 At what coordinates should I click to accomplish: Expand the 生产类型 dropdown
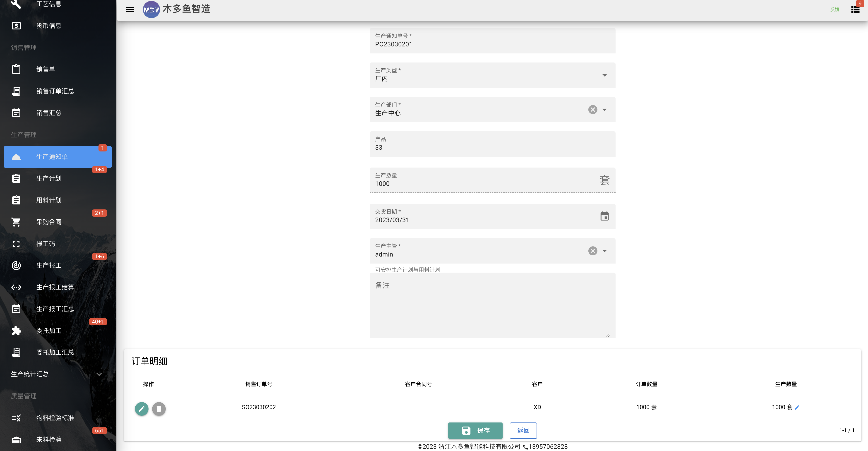[x=604, y=75]
